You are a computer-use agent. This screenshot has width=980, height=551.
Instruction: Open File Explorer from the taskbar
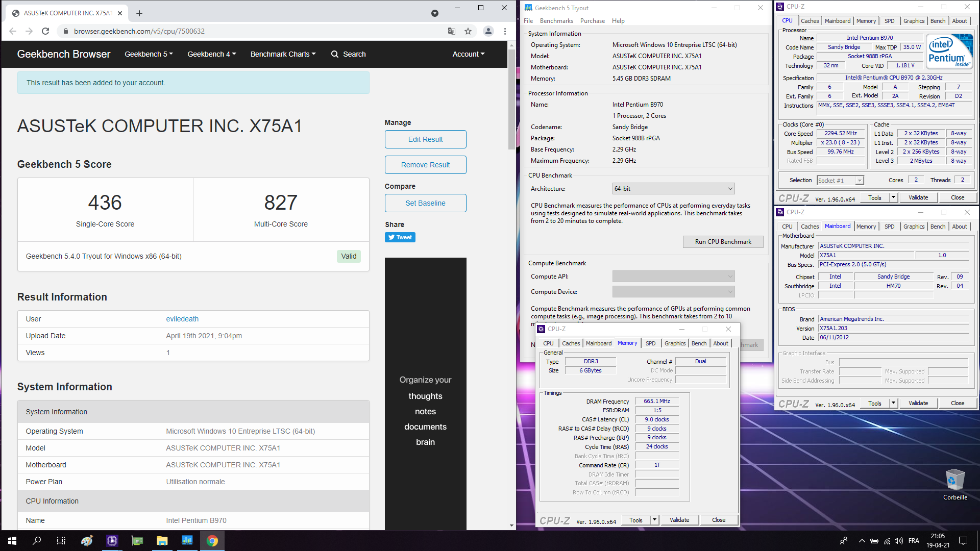(x=162, y=541)
